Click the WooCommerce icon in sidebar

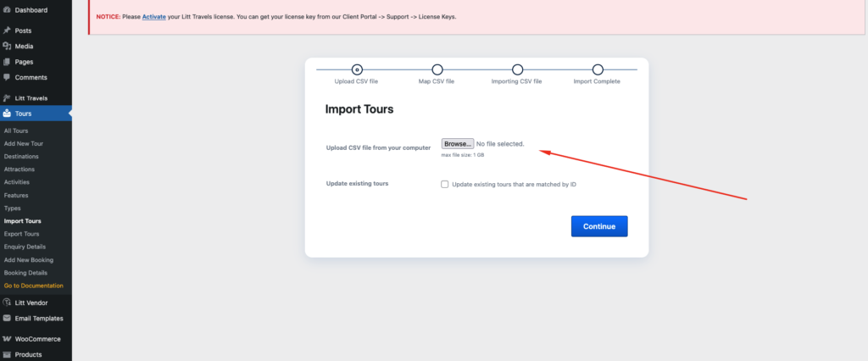coord(8,339)
